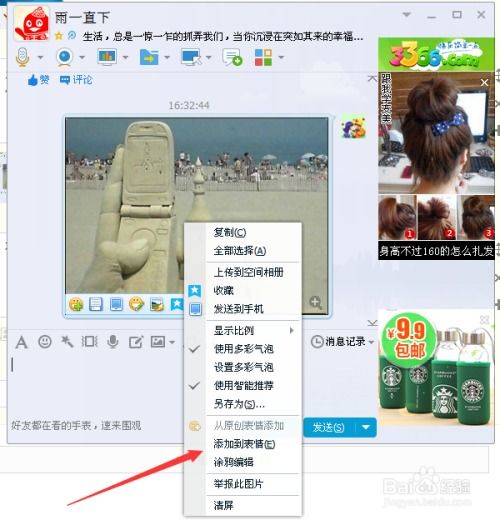
Task: Open the 显示比例 submenu
Action: click(x=252, y=331)
